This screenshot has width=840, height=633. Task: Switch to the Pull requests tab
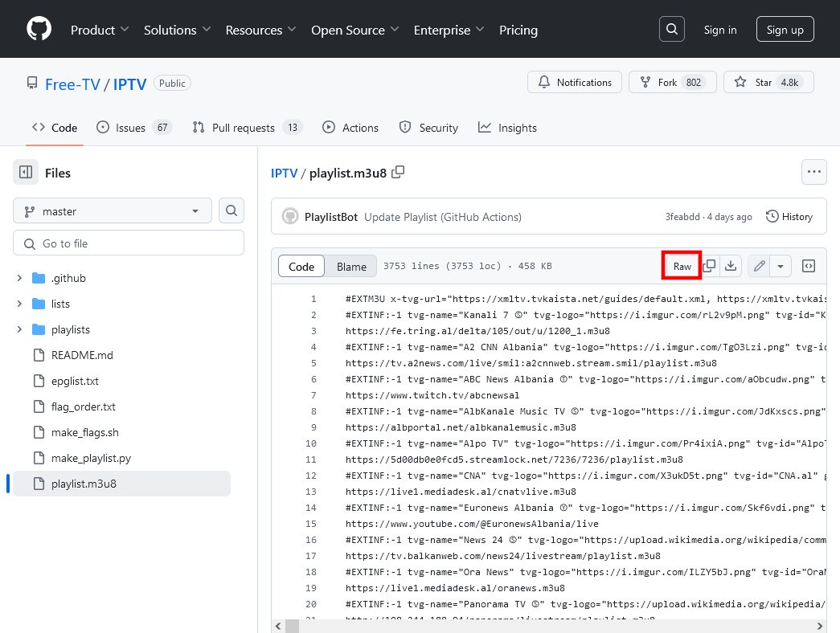(x=248, y=128)
